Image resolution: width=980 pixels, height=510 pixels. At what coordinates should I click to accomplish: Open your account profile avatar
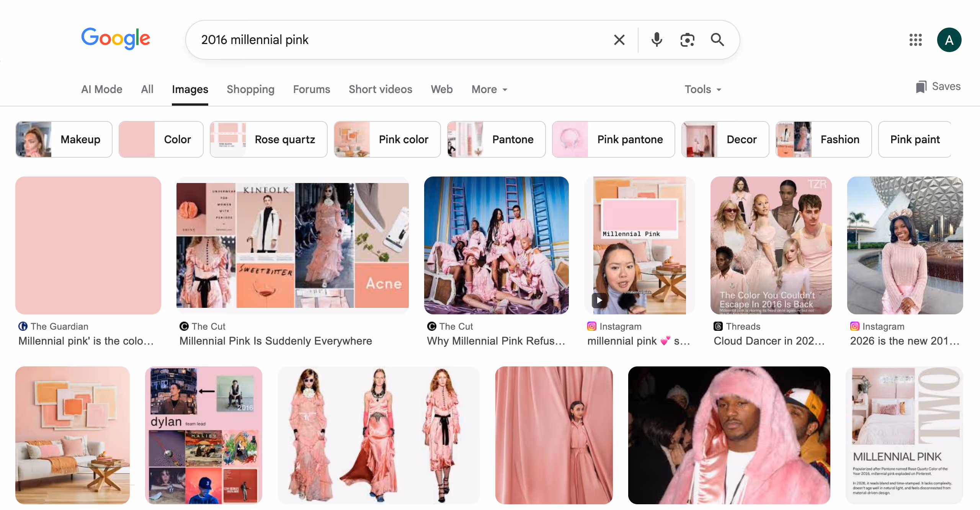[x=950, y=39]
